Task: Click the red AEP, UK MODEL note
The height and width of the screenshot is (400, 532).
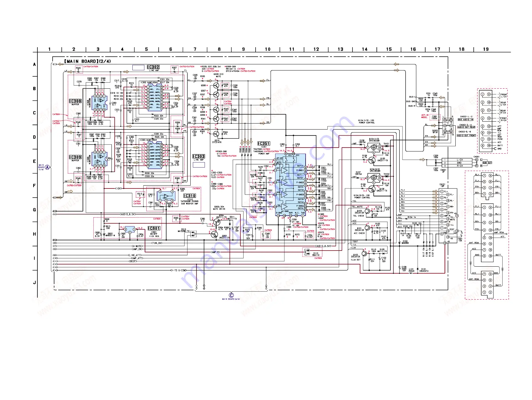Action: (425, 116)
